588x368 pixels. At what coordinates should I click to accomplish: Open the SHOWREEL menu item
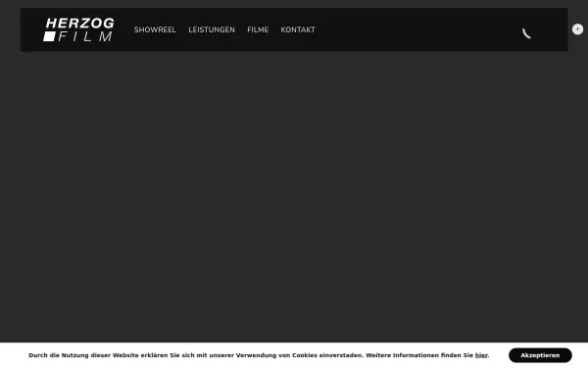[155, 29]
